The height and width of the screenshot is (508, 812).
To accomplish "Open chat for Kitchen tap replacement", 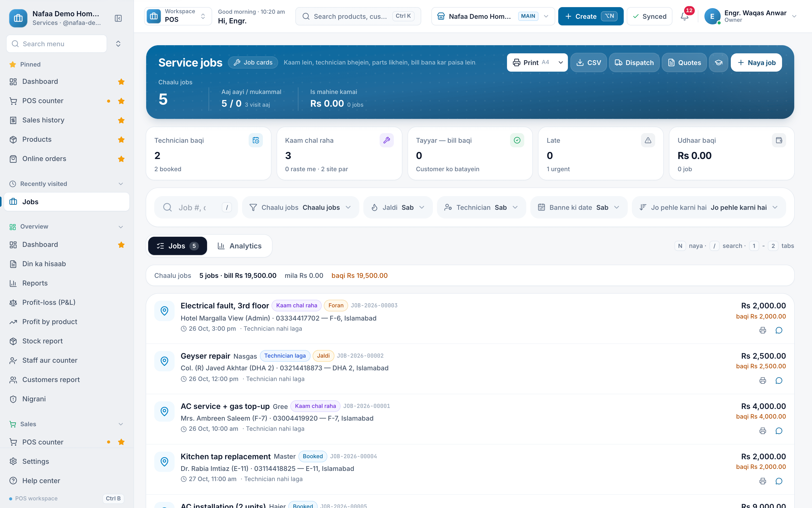I will (x=779, y=481).
